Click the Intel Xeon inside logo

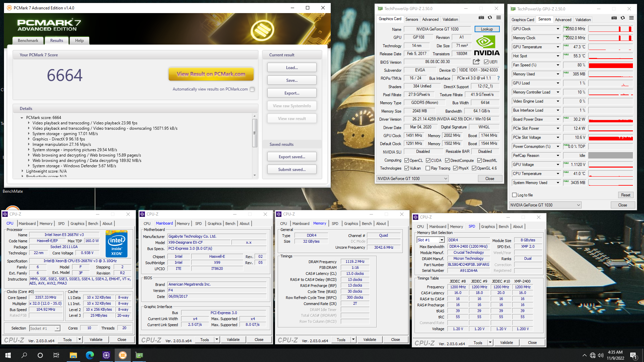click(116, 244)
